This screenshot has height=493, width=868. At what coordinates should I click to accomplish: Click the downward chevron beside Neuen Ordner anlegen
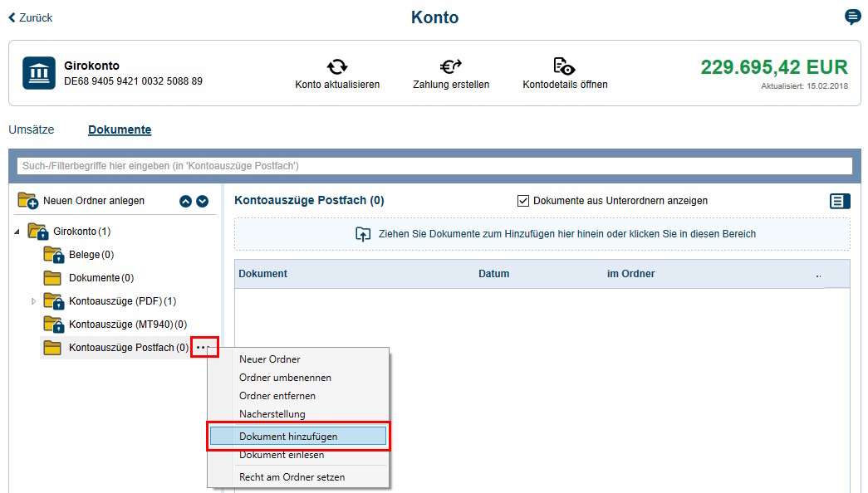coord(200,201)
